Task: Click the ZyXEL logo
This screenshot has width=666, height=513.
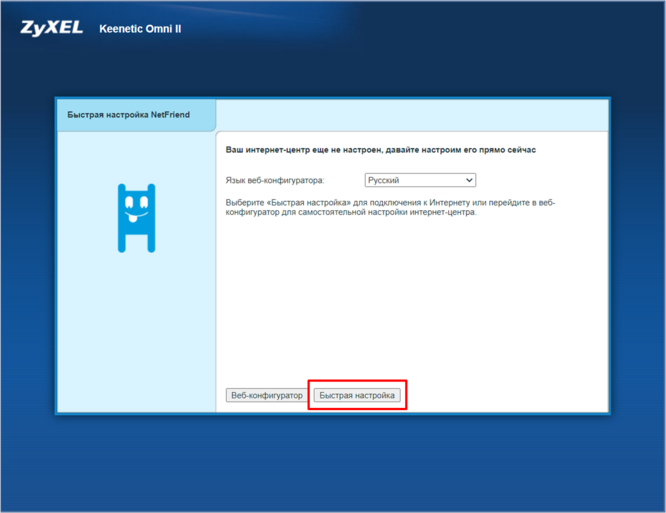Action: point(52,28)
